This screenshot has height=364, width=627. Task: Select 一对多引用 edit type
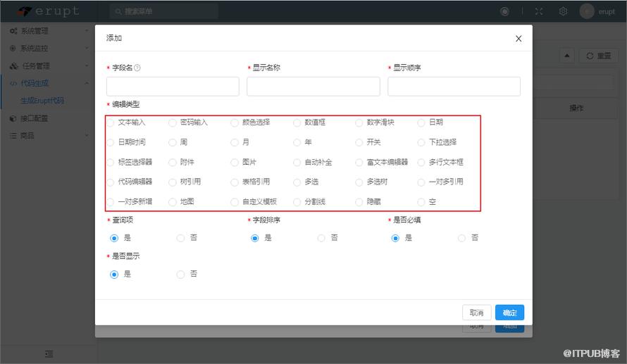coord(421,182)
